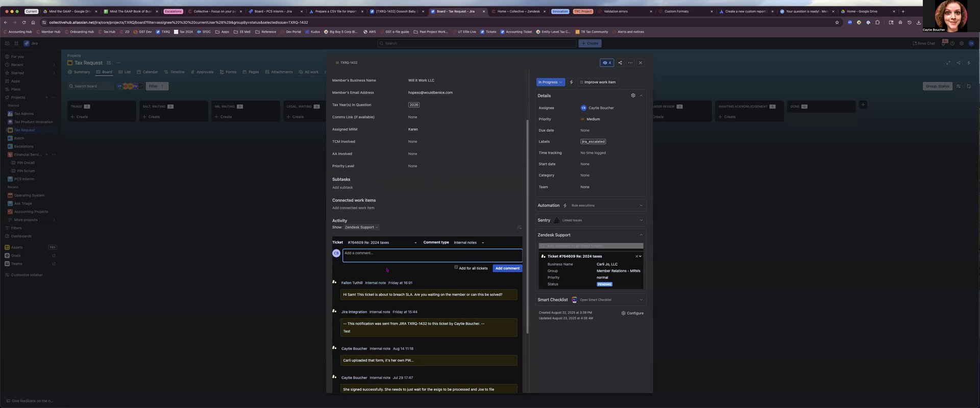Click the Improve work item button
This screenshot has width=980, height=408.
tap(597, 82)
